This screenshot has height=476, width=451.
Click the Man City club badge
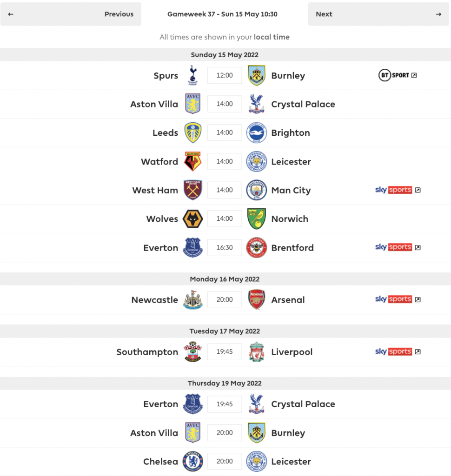click(257, 190)
